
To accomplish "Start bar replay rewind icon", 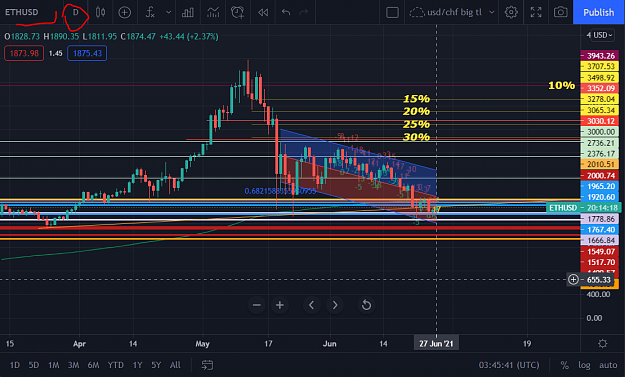I will 263,12.
